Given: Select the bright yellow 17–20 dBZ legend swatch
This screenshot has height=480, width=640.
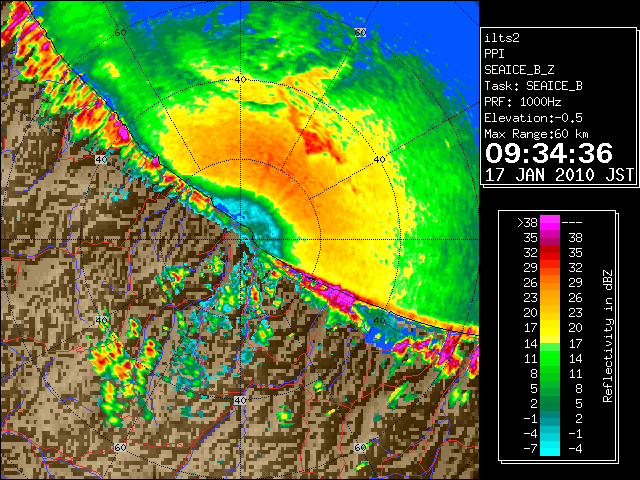Looking at the screenshot, I should pyautogui.click(x=550, y=328).
